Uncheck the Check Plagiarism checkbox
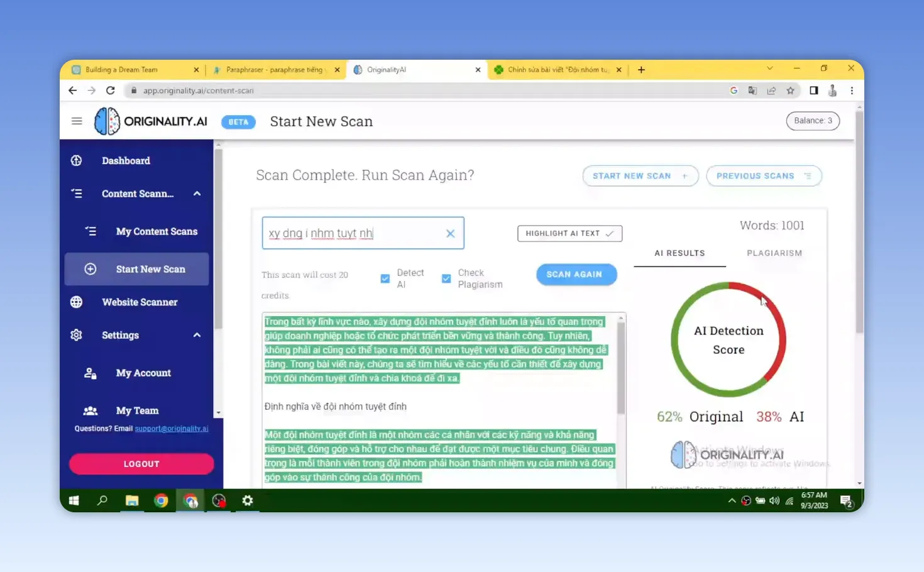 (446, 278)
